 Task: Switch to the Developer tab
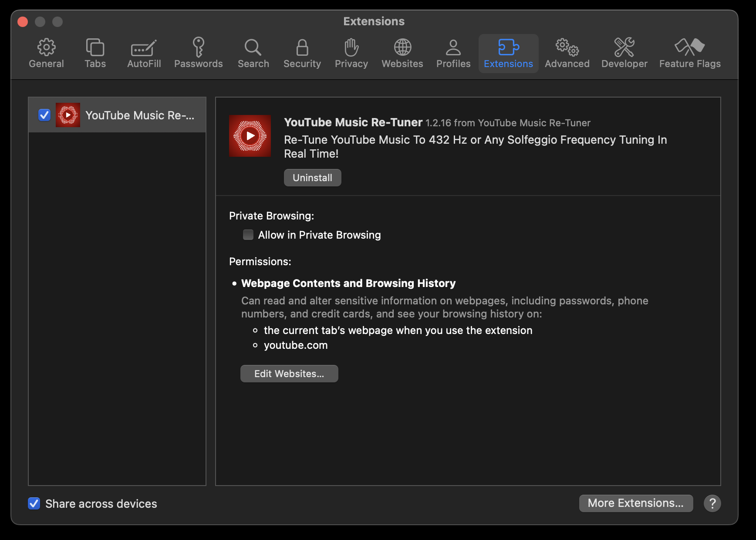point(624,53)
